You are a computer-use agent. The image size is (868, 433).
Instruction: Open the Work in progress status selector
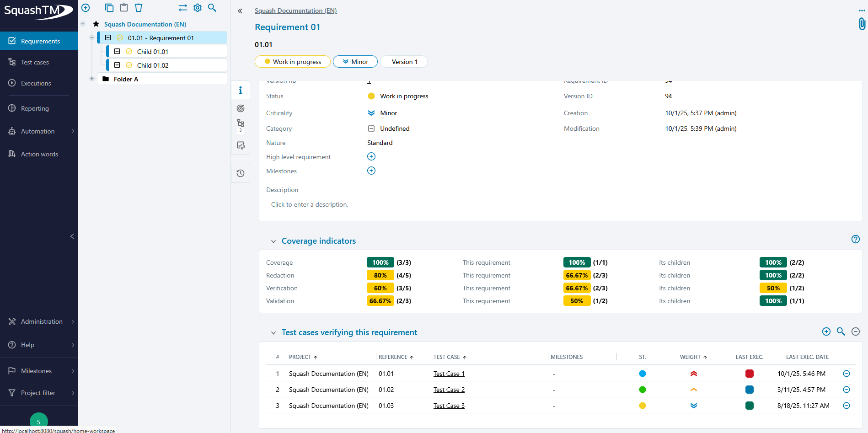coord(293,62)
